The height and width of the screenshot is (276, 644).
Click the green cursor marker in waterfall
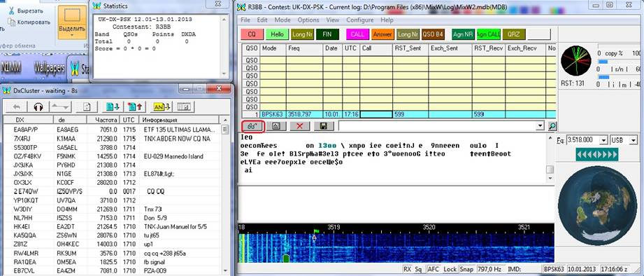(x=286, y=258)
